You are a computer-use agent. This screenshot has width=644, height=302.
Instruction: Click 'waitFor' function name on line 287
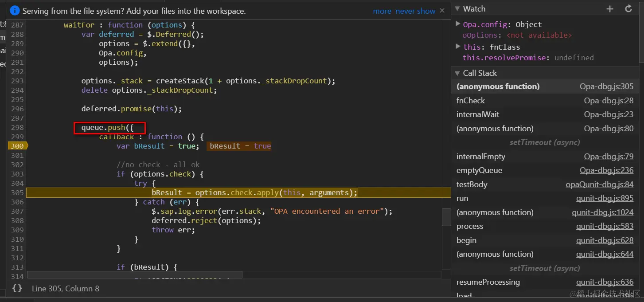(x=79, y=25)
